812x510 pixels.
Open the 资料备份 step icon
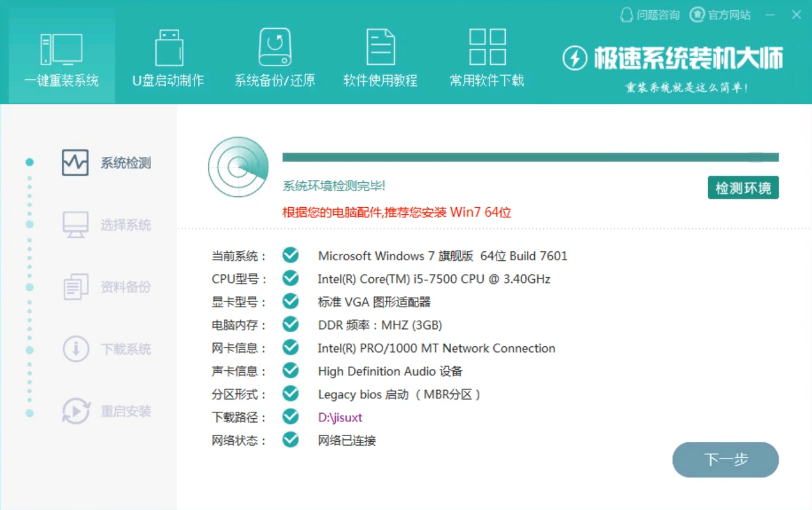(75, 287)
